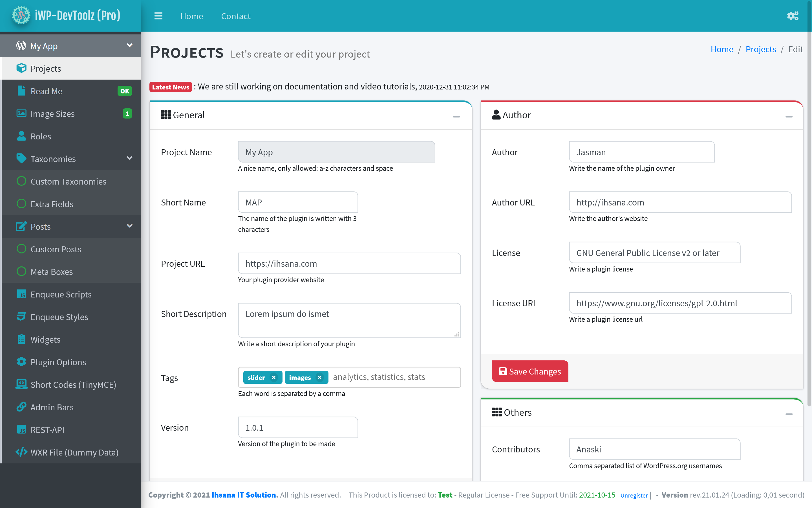Open WXR File (Dummy Data) sidebar item
This screenshot has height=508, width=812.
pyautogui.click(x=71, y=452)
